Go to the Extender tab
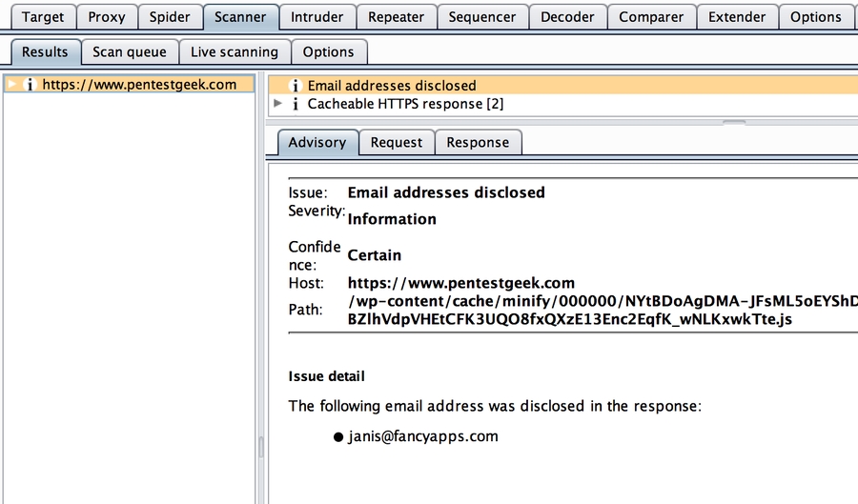 tap(737, 17)
